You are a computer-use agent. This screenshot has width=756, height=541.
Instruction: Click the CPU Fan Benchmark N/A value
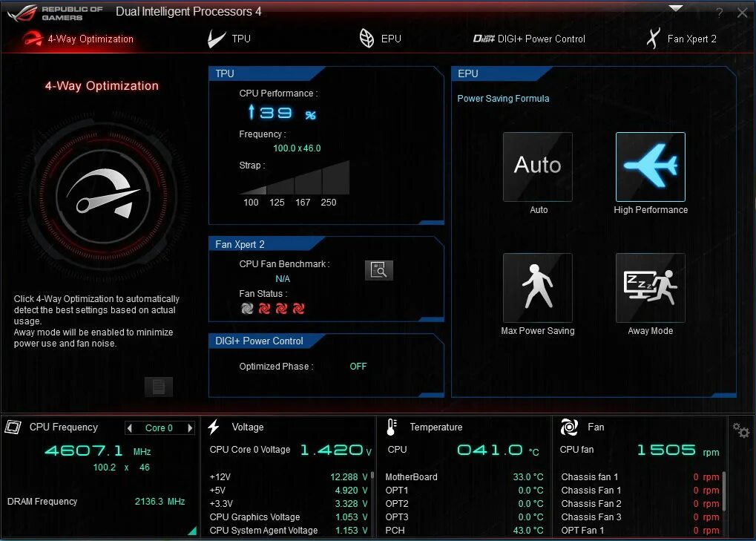[x=283, y=279]
